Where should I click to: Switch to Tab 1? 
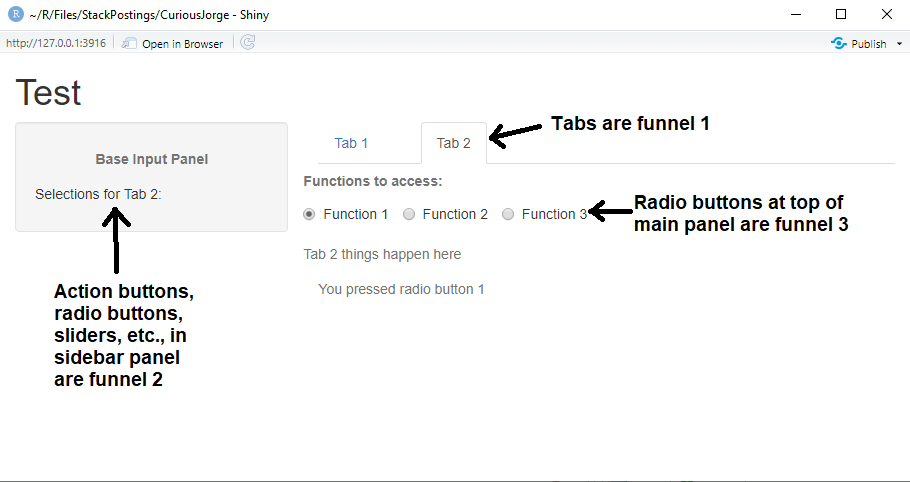(x=351, y=143)
